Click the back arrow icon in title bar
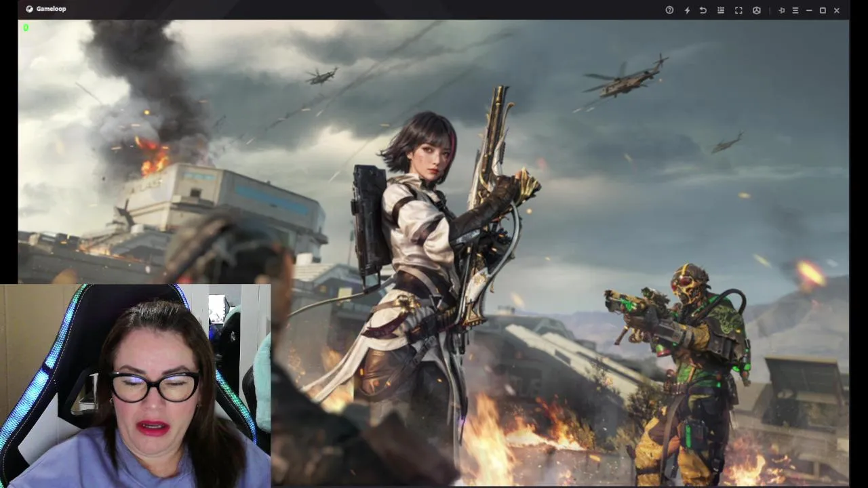This screenshot has width=868, height=488. [x=703, y=10]
